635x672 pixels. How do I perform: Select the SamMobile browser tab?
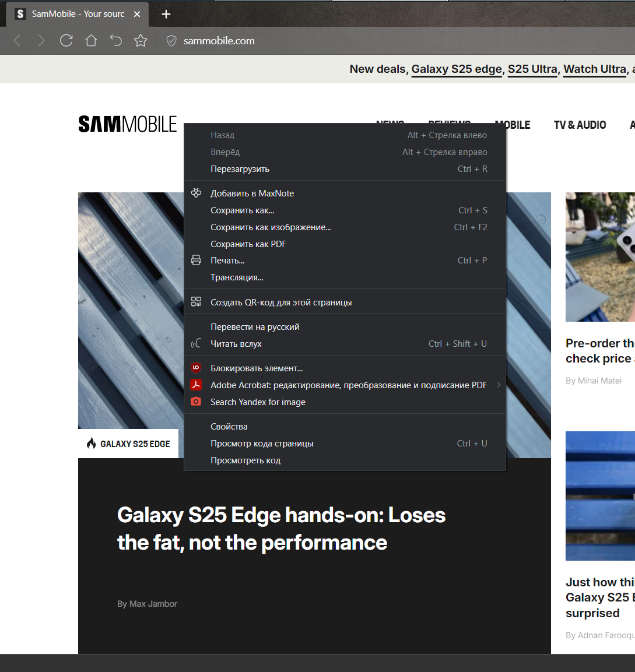[x=78, y=14]
